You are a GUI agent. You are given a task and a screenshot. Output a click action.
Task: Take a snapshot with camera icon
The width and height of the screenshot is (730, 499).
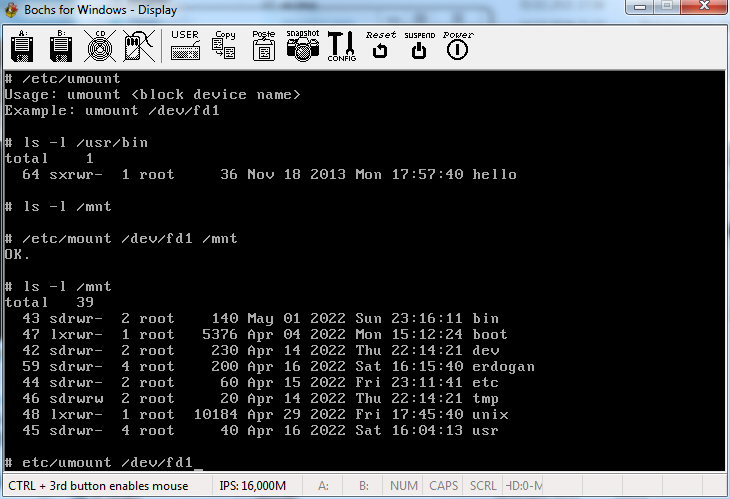[x=302, y=46]
